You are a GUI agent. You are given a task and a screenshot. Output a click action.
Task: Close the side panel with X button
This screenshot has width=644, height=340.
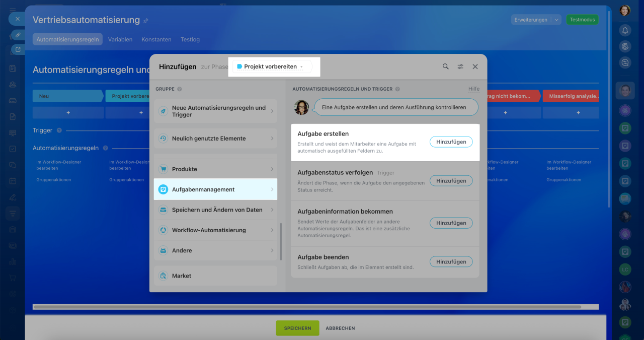(x=17, y=19)
